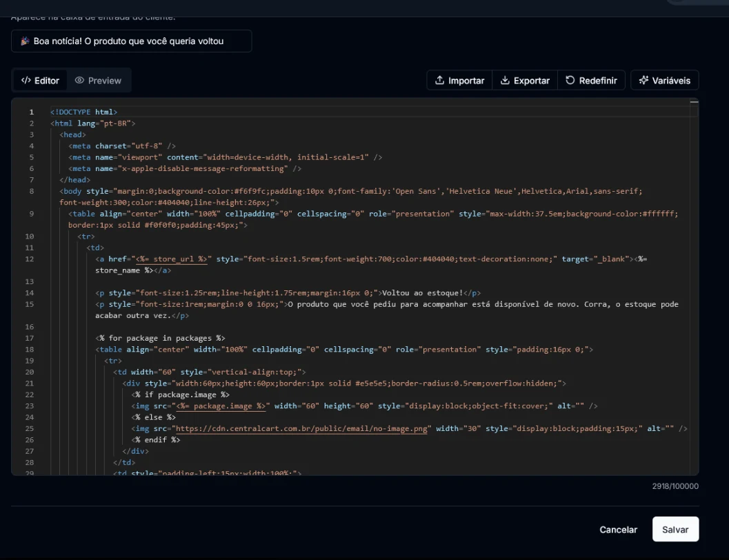Click the '<% if package.image %>' line
729x560 pixels.
point(181,394)
